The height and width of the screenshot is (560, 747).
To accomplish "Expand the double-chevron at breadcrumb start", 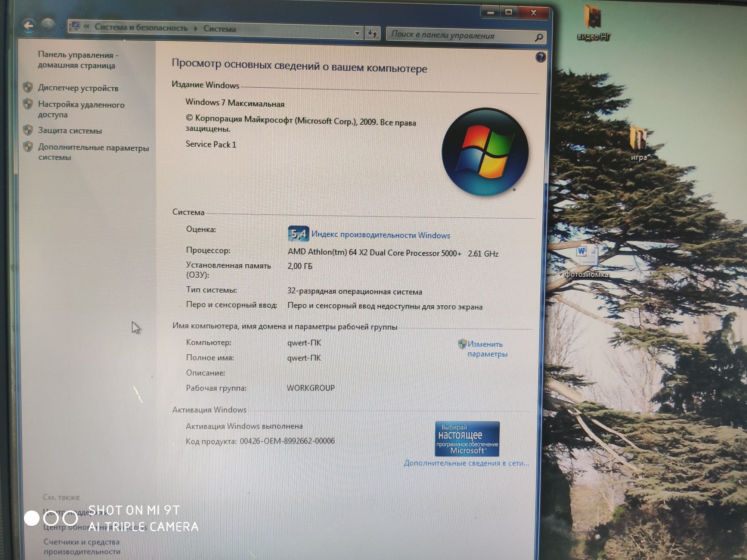I will [87, 26].
